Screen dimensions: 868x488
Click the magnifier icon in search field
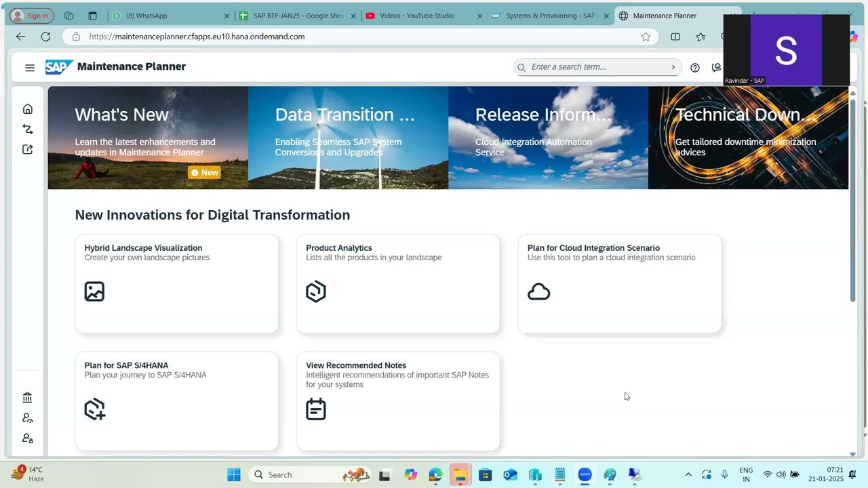521,67
